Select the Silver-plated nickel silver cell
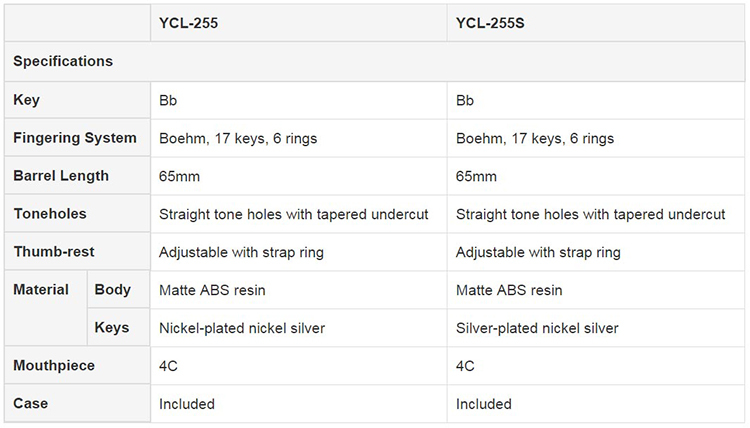The width and height of the screenshot is (750, 428). pyautogui.click(x=537, y=328)
